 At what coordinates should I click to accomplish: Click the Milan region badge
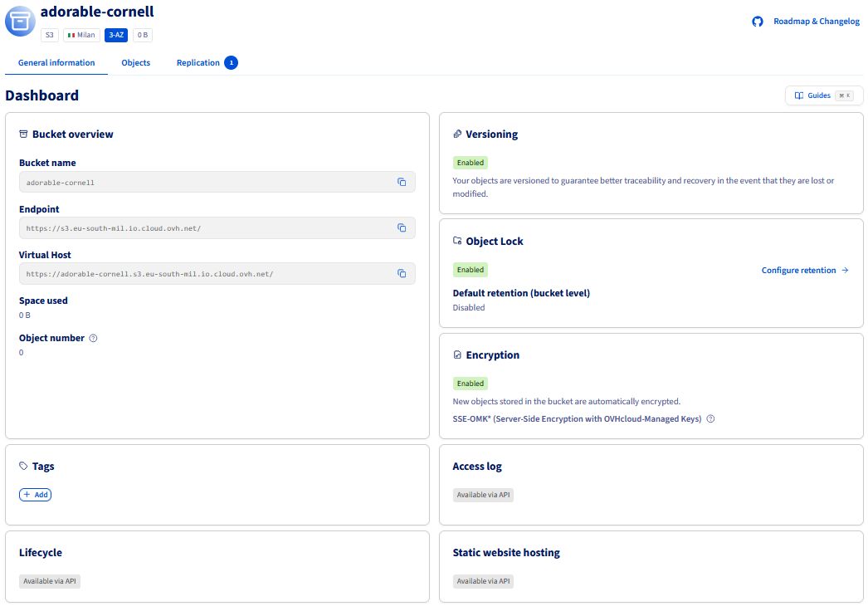click(81, 35)
